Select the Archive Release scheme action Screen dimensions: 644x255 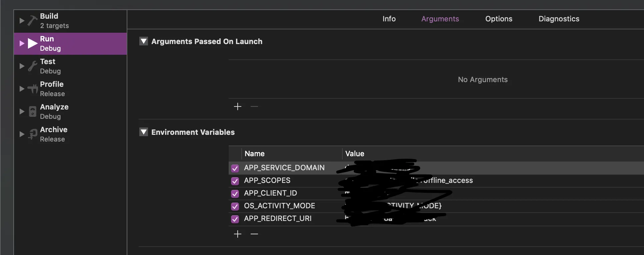point(54,134)
